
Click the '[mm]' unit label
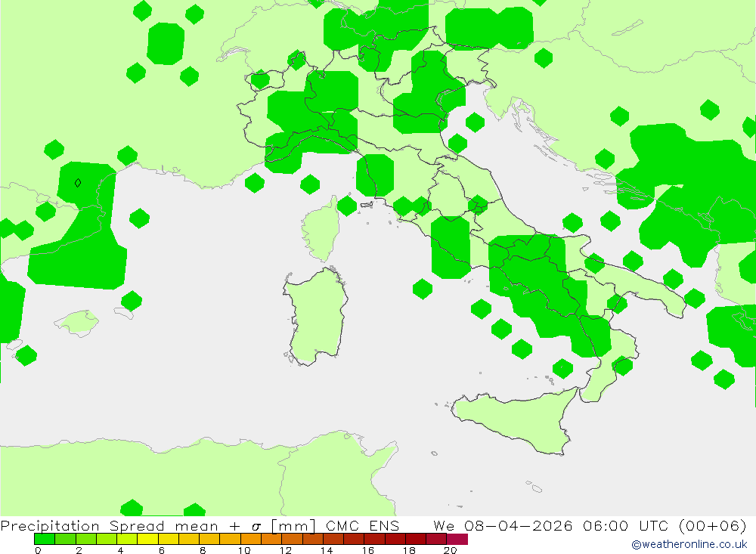coord(293,525)
